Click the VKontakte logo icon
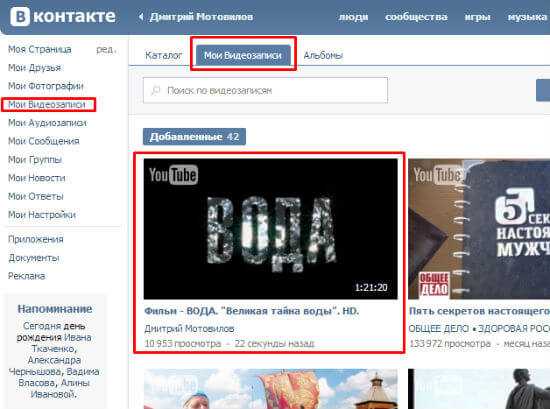 [20, 16]
